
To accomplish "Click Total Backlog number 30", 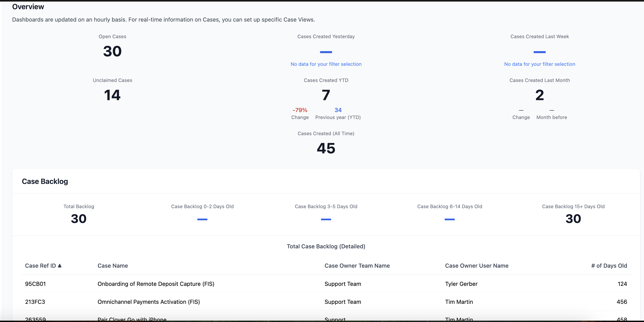I will 79,219.
